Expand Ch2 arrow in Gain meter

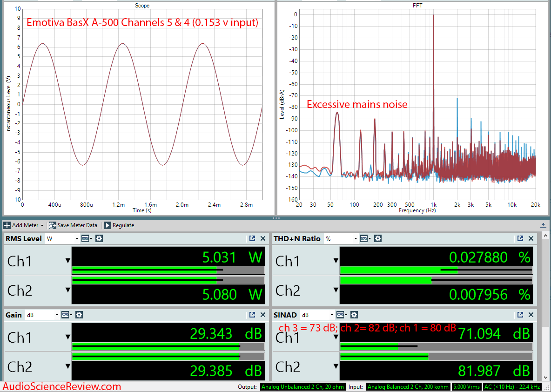[x=68, y=366]
